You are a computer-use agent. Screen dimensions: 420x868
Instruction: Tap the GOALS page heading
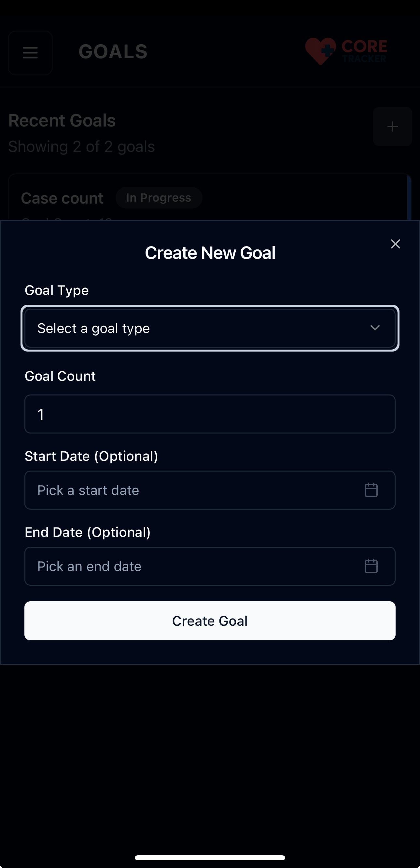pyautogui.click(x=113, y=52)
